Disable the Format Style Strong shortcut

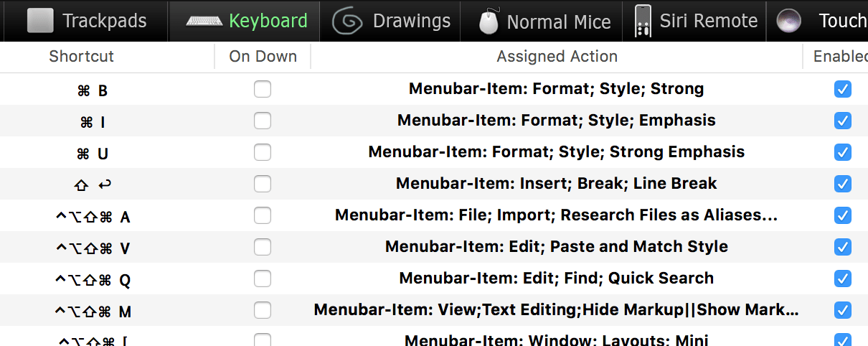(x=843, y=89)
